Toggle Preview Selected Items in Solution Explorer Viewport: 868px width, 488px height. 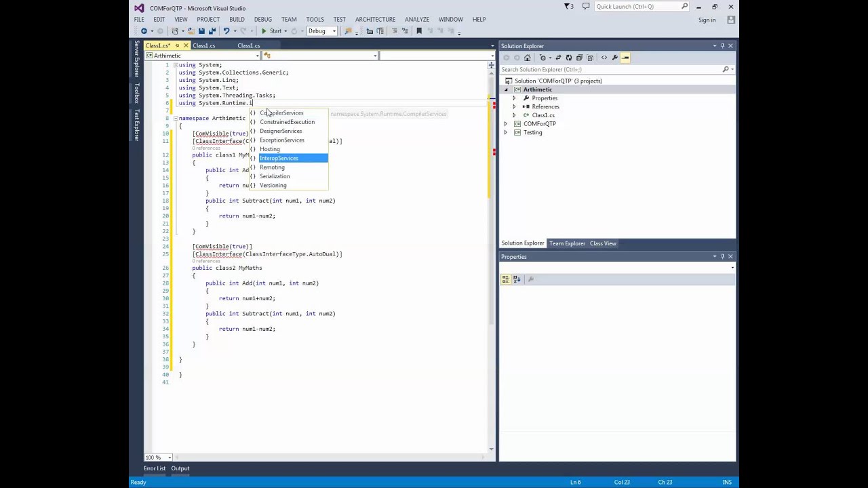click(x=625, y=58)
